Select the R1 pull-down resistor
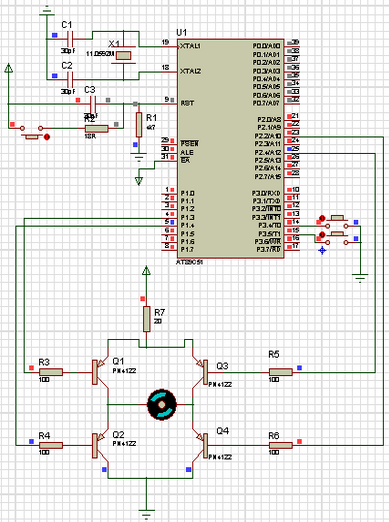Screen dimensions: 389x522 click(139, 125)
